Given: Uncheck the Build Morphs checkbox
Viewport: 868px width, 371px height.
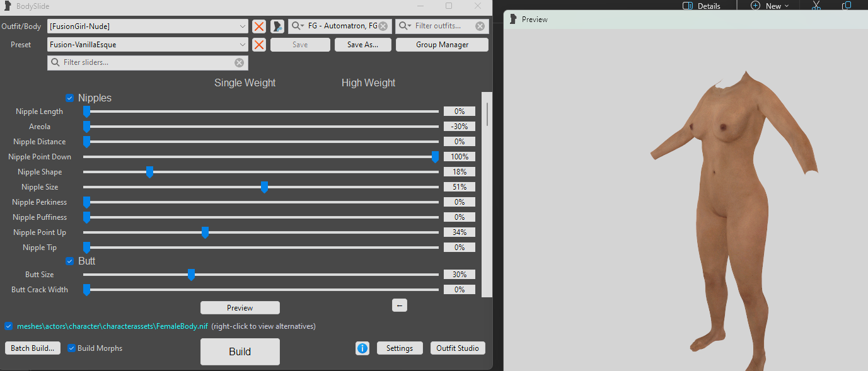Looking at the screenshot, I should 71,348.
